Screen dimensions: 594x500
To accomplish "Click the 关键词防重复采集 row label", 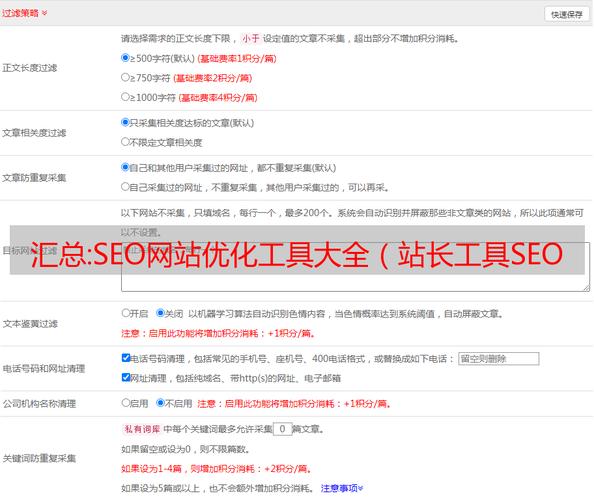I will 39,458.
